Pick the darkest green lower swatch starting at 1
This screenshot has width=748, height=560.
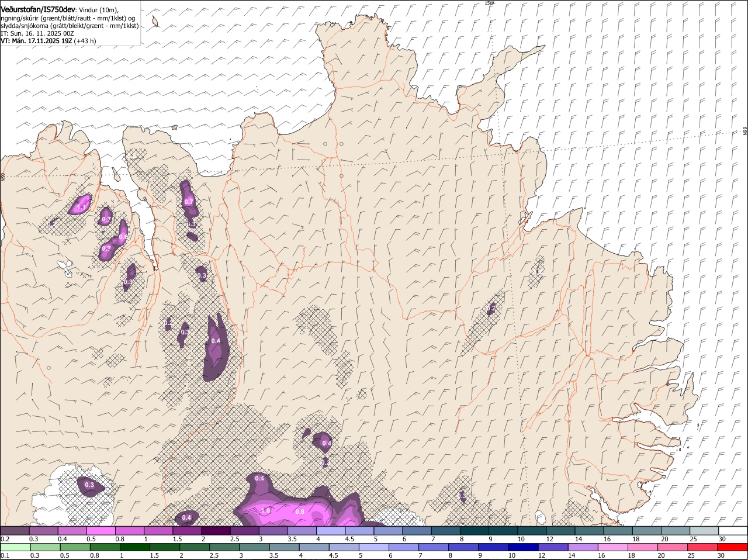[134, 547]
